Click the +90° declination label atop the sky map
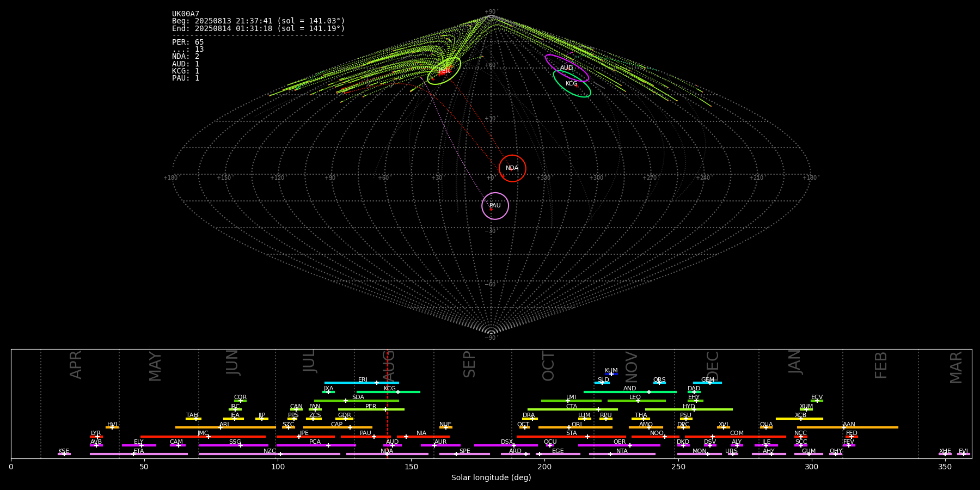This screenshot has height=490, width=980. (x=491, y=11)
